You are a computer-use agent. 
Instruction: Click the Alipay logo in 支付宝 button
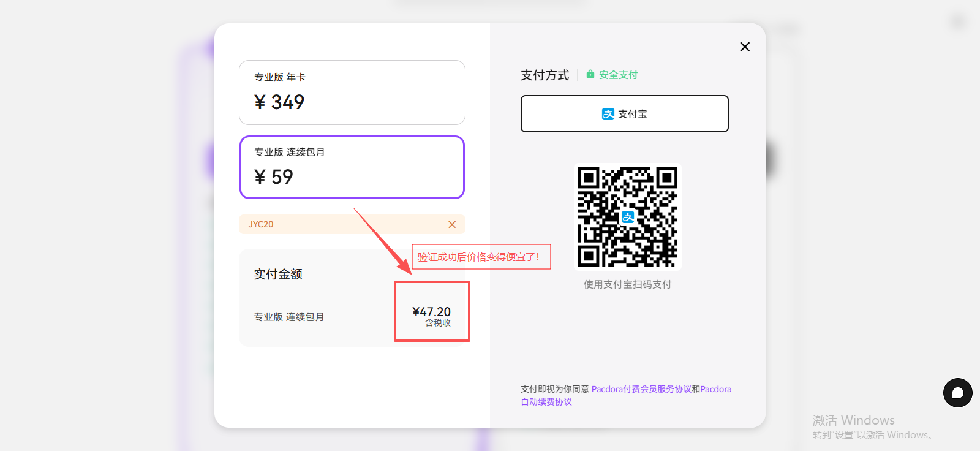pos(608,114)
